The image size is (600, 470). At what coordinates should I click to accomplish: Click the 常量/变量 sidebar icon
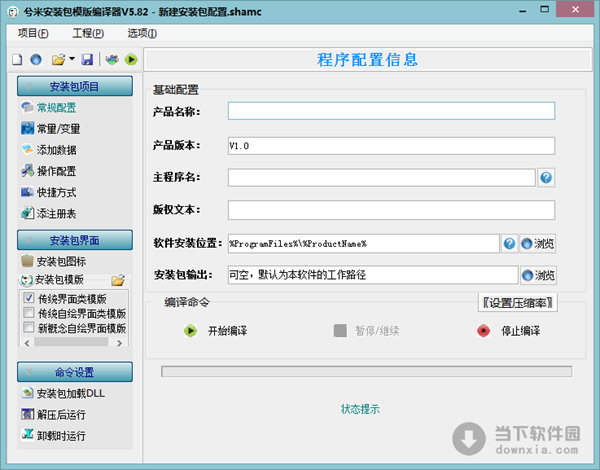point(28,128)
